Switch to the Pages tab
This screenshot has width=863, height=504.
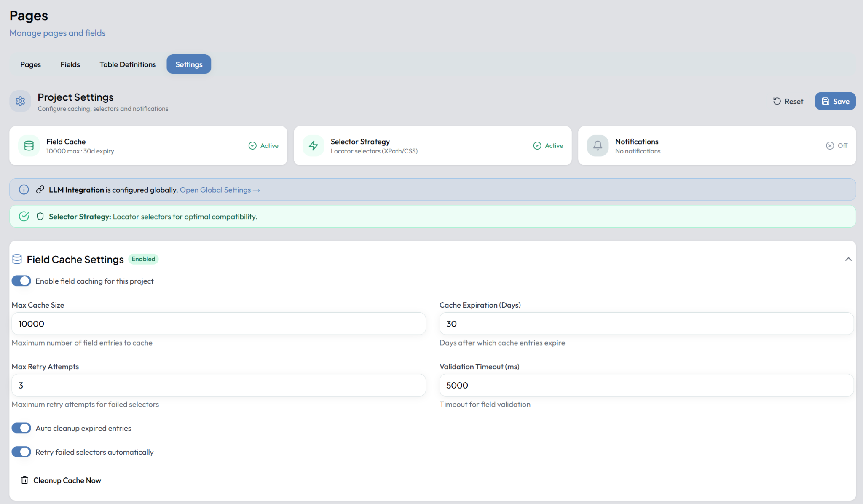click(x=30, y=64)
